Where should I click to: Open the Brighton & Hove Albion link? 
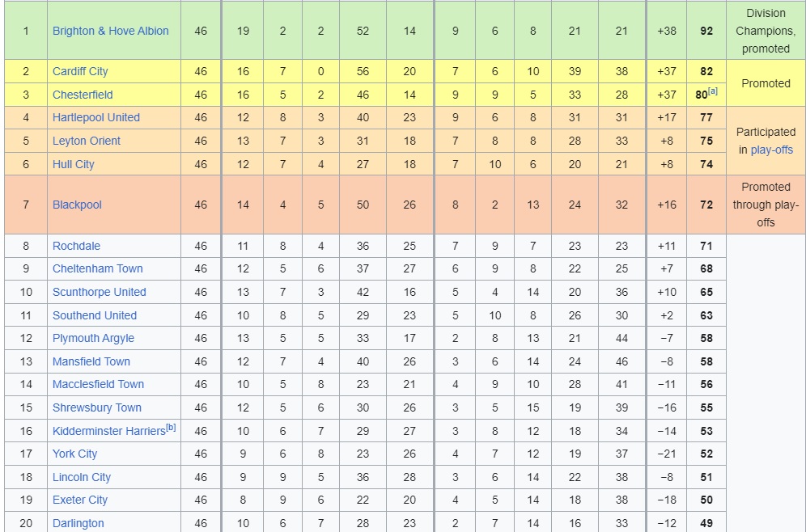tap(111, 31)
